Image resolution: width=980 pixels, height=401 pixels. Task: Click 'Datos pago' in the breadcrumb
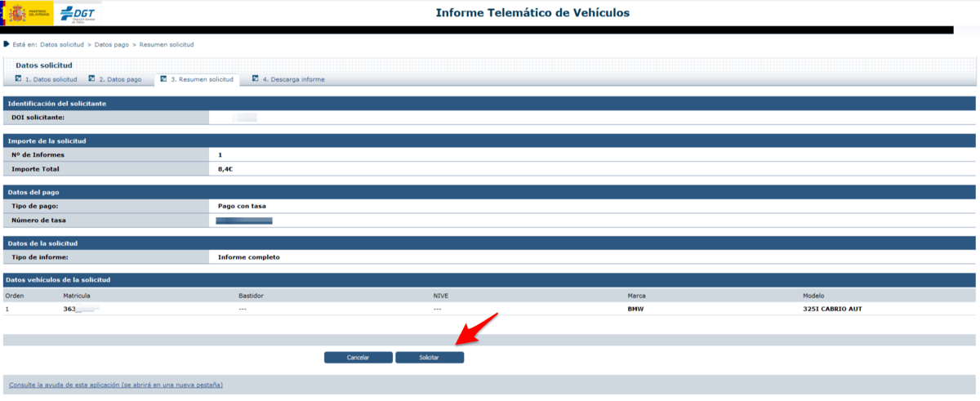pyautogui.click(x=112, y=44)
